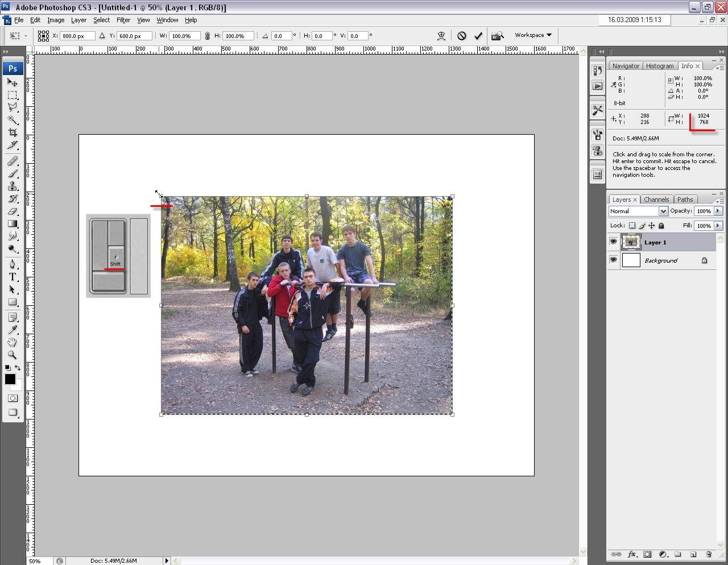Viewport: 728px width, 565px height.
Task: Switch to the Channels tab
Action: pos(656,200)
